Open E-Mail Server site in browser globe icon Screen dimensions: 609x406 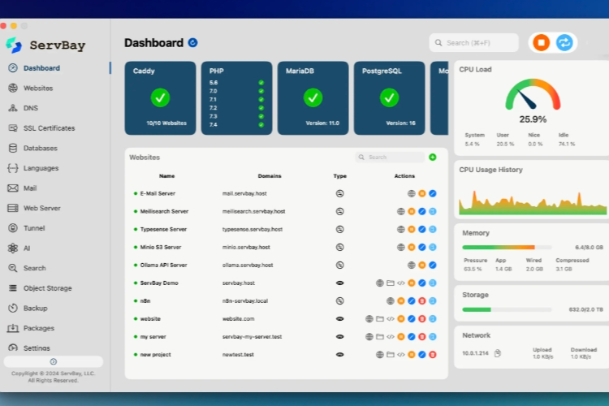pyautogui.click(x=411, y=193)
